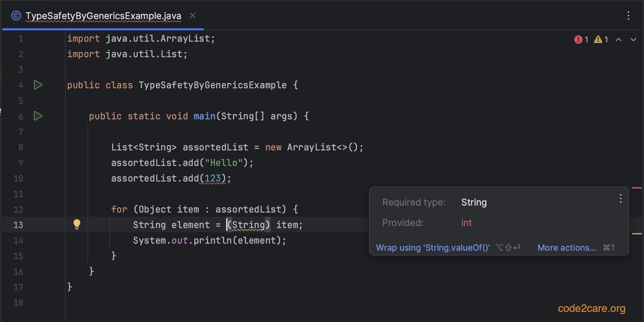Click the yellow warning count indicator
The width and height of the screenshot is (644, 322).
pyautogui.click(x=599, y=39)
